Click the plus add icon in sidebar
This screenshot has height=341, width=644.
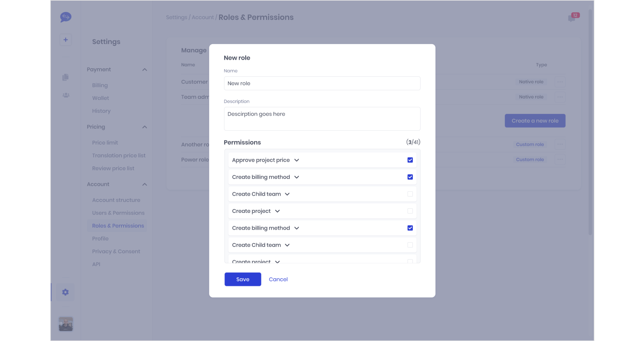pos(66,40)
